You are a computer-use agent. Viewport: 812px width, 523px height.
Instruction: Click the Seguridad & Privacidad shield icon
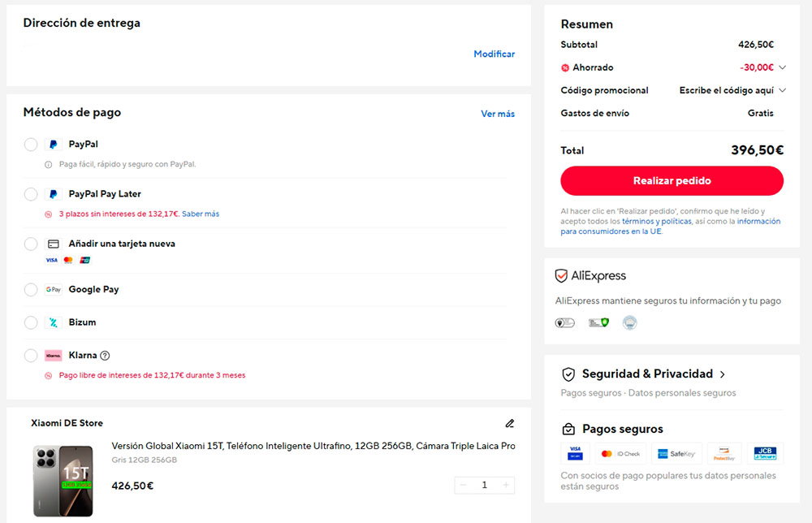(x=568, y=374)
